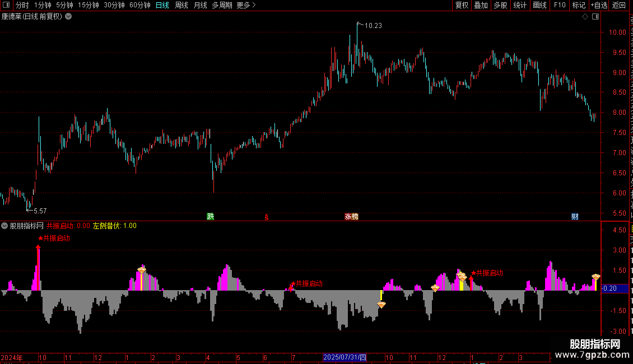Click the green 跌 marker icon
Image resolution: width=633 pixels, height=364 pixels.
pos(210,217)
